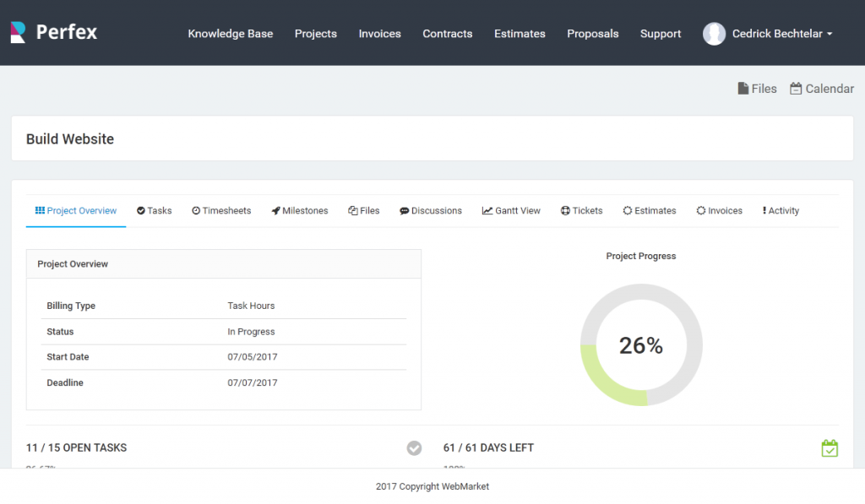Click the Project Progress donut chart
This screenshot has width=865, height=504.
(x=640, y=344)
